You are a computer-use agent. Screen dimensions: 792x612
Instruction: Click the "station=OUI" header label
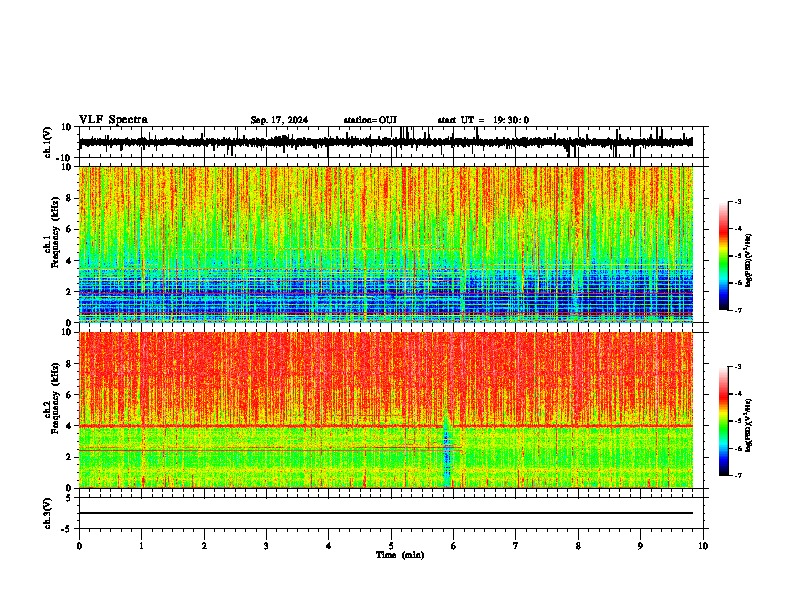point(370,120)
